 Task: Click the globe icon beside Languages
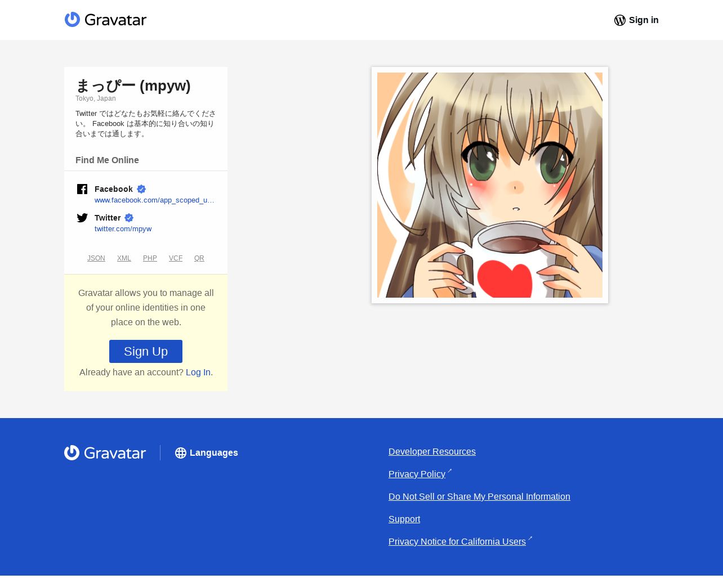pyautogui.click(x=181, y=453)
